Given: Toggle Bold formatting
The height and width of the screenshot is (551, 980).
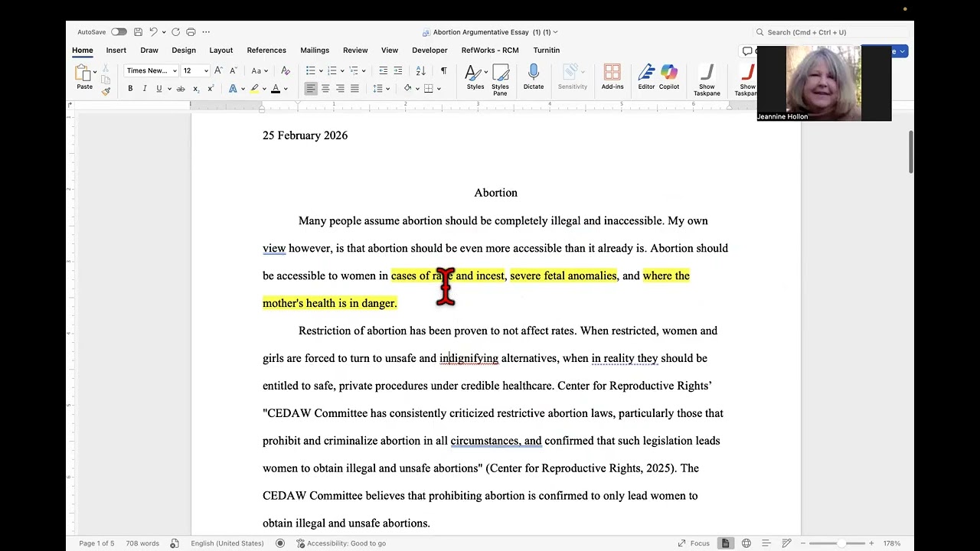Looking at the screenshot, I should pyautogui.click(x=130, y=89).
